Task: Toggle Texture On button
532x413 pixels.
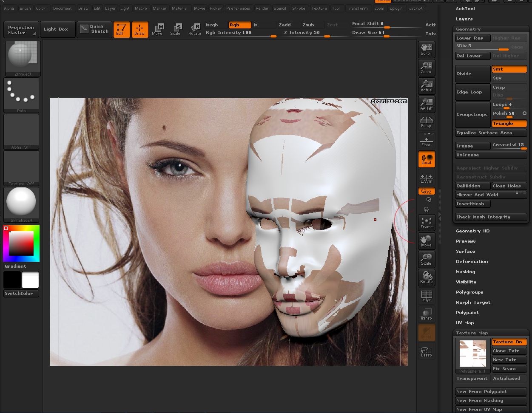Action: pyautogui.click(x=509, y=342)
